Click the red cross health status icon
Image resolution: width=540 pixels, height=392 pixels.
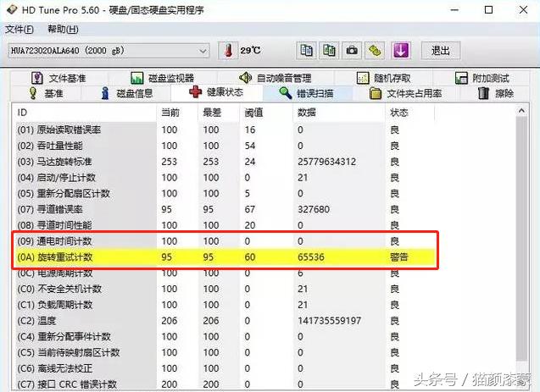pos(195,91)
